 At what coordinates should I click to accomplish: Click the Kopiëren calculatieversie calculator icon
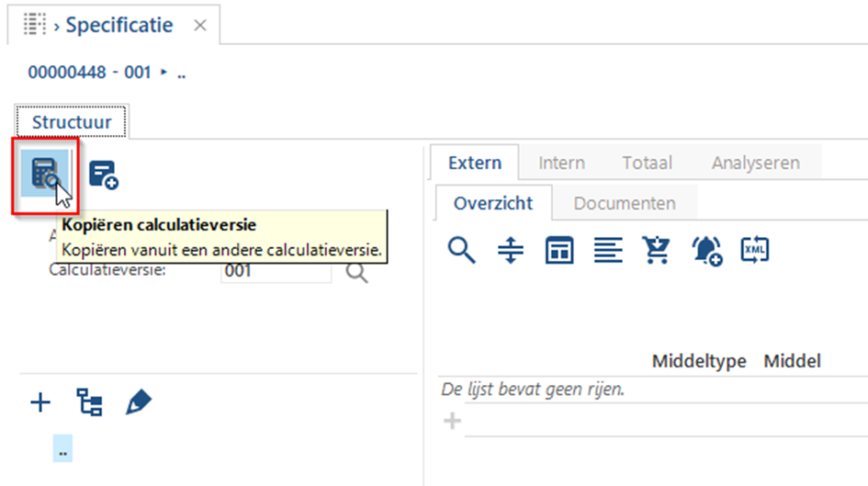click(45, 174)
